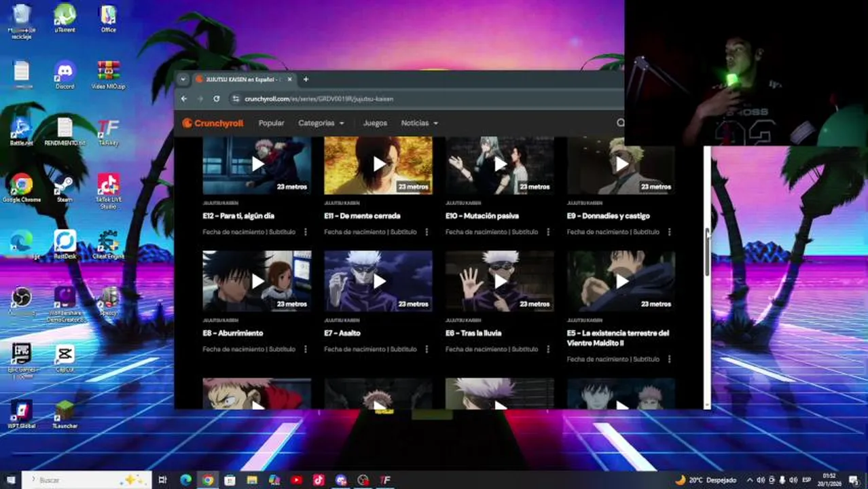The height and width of the screenshot is (489, 868).
Task: Open Google Chrome desktop shortcut
Action: point(21,188)
